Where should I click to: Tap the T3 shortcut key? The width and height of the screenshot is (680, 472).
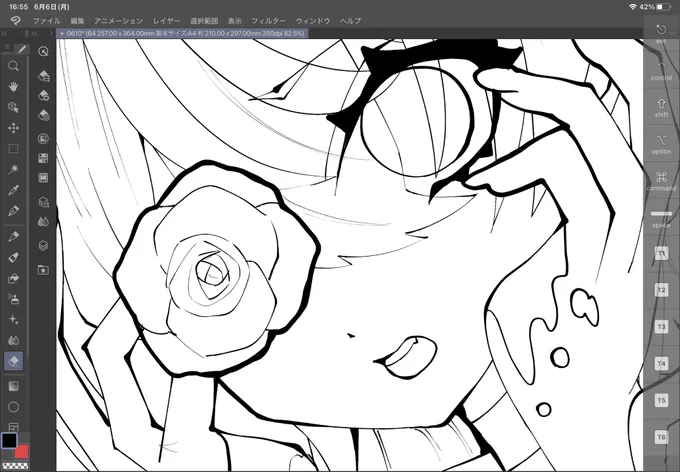661,327
